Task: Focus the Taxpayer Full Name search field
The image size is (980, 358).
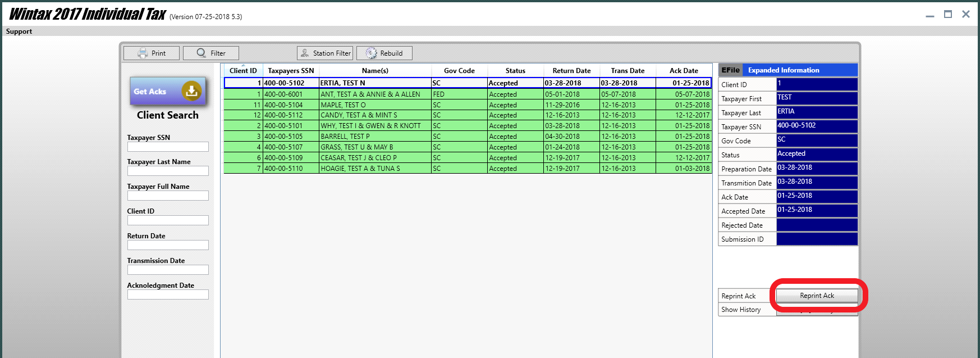Action: pyautogui.click(x=168, y=196)
